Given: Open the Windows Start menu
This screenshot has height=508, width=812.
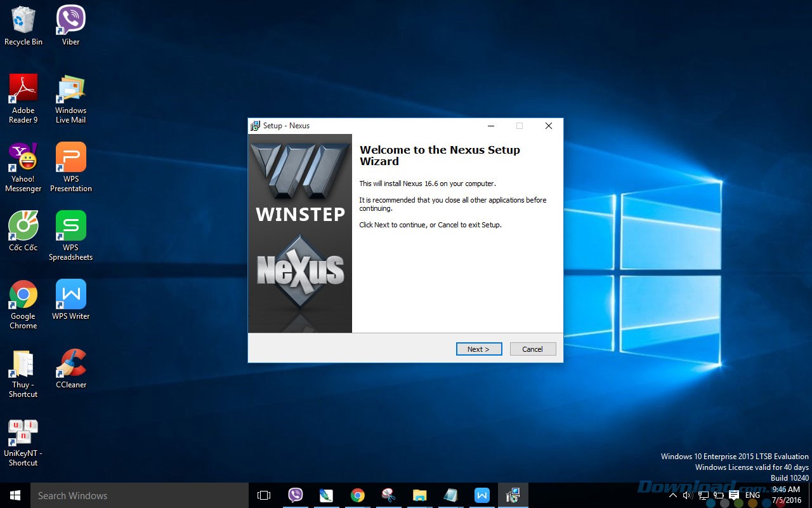Looking at the screenshot, I should point(15,495).
